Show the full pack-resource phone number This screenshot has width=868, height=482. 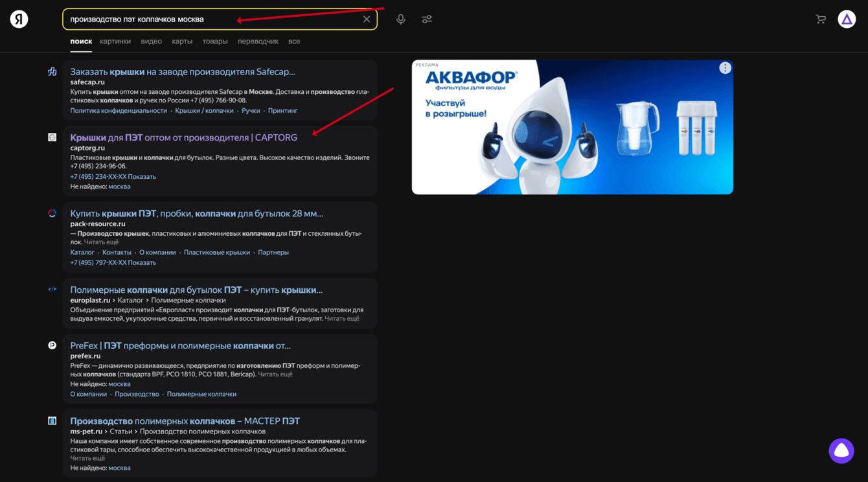click(x=142, y=263)
